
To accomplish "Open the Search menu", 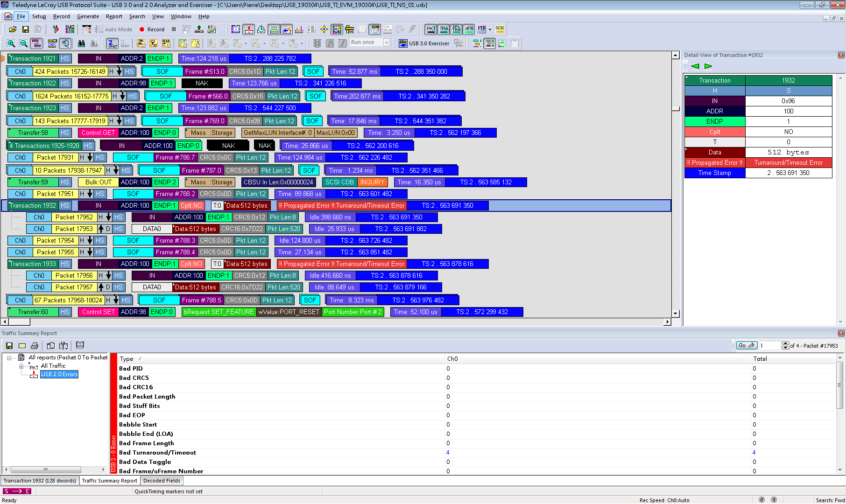I will [137, 16].
